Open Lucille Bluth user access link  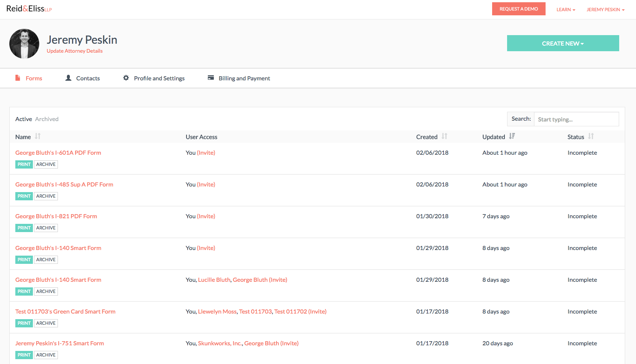[x=214, y=280]
